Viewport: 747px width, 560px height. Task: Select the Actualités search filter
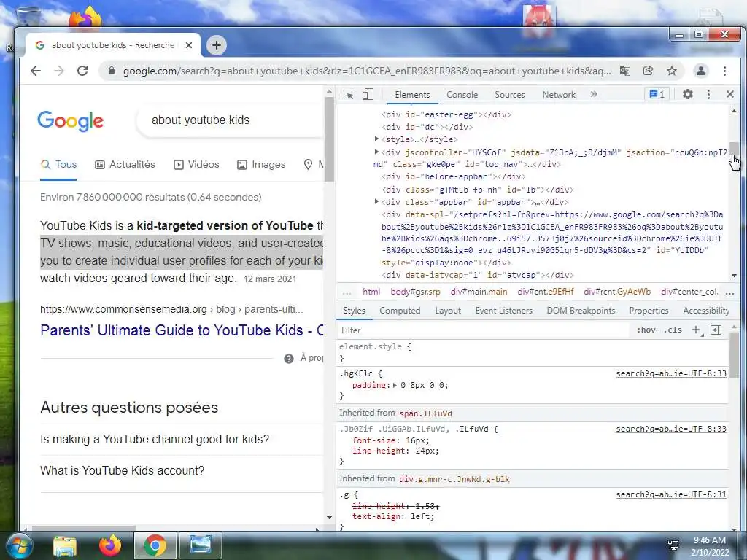pyautogui.click(x=125, y=164)
